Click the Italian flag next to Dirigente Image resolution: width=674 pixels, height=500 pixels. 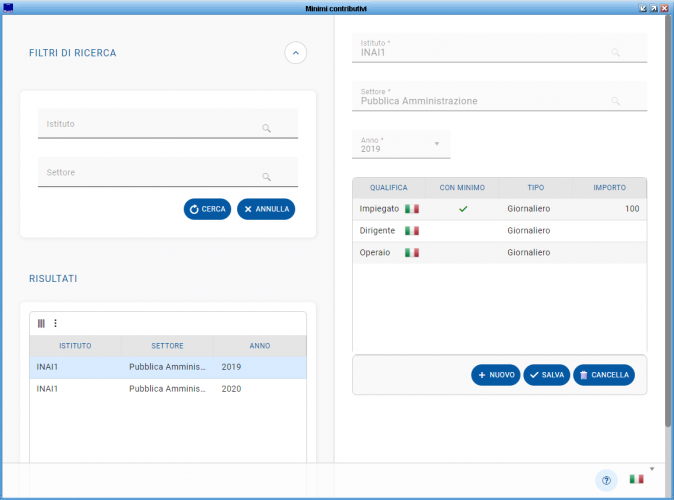point(411,231)
